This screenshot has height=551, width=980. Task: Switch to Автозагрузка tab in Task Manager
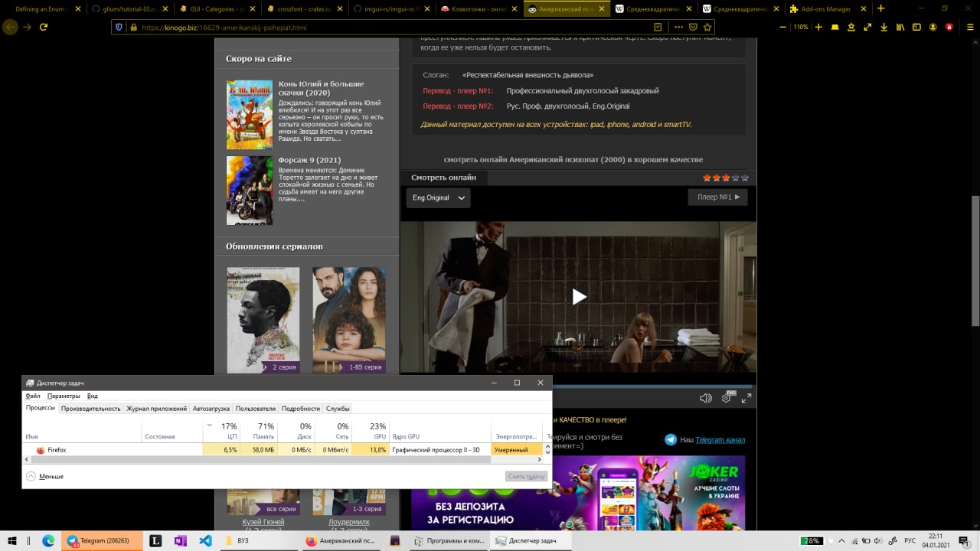click(211, 409)
